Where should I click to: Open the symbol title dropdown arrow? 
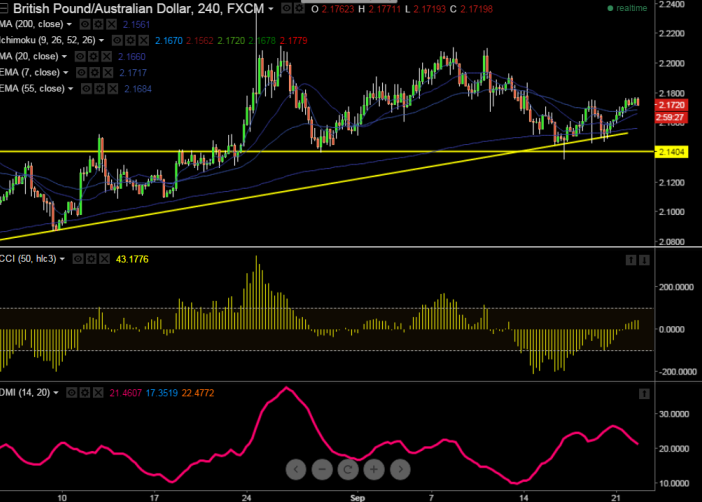[x=271, y=9]
